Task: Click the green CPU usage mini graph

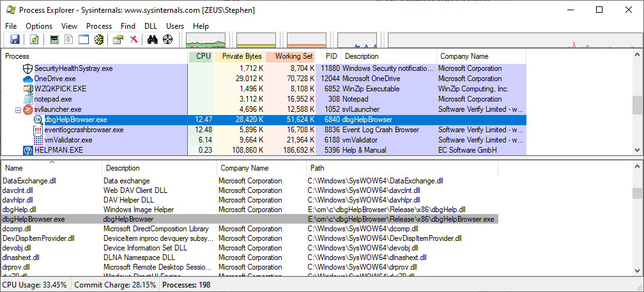Action: [206, 40]
